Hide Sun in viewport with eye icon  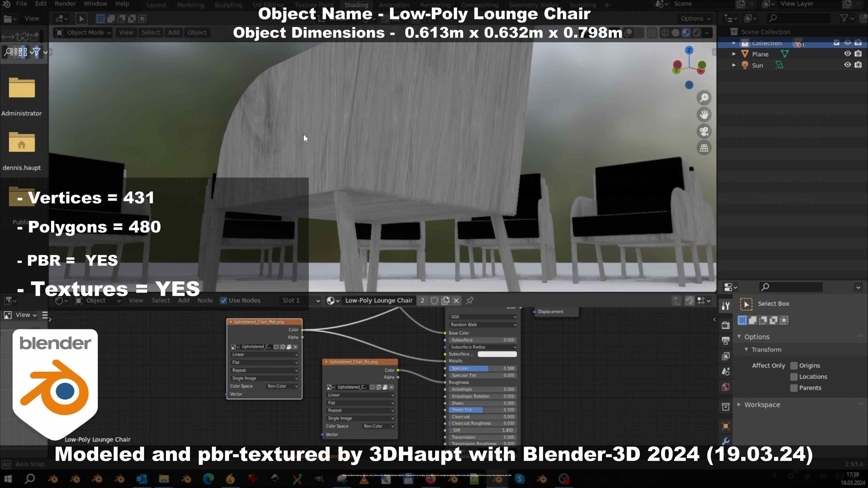pos(847,65)
